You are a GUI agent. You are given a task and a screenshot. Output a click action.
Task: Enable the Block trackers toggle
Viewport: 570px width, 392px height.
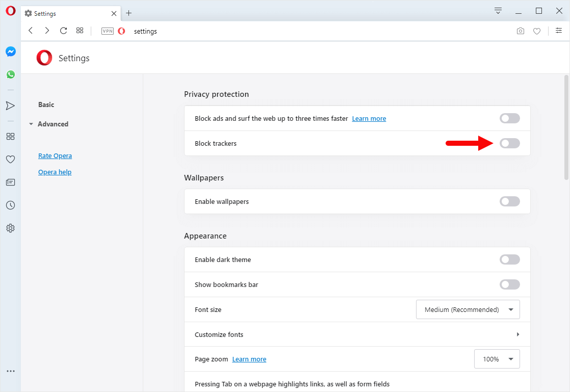click(509, 143)
